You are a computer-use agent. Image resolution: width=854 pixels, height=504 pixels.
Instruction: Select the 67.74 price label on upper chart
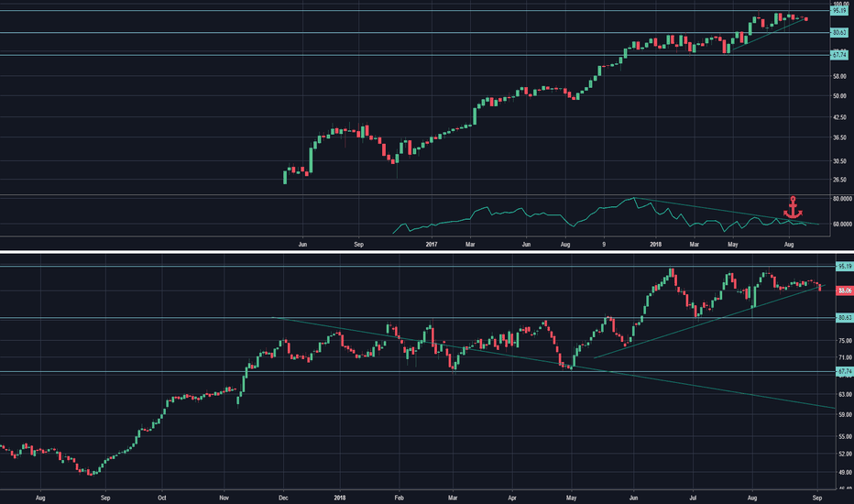pos(839,55)
